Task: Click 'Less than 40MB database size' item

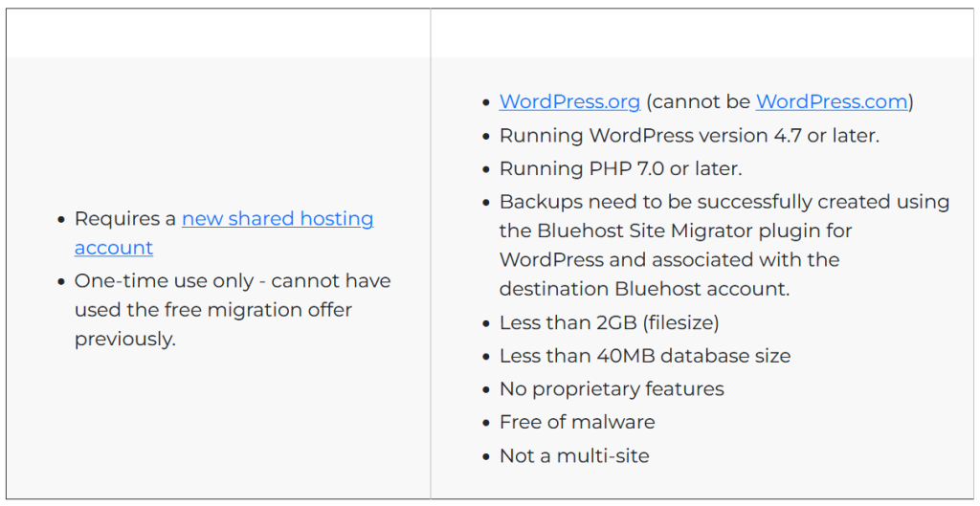Action: (645, 356)
